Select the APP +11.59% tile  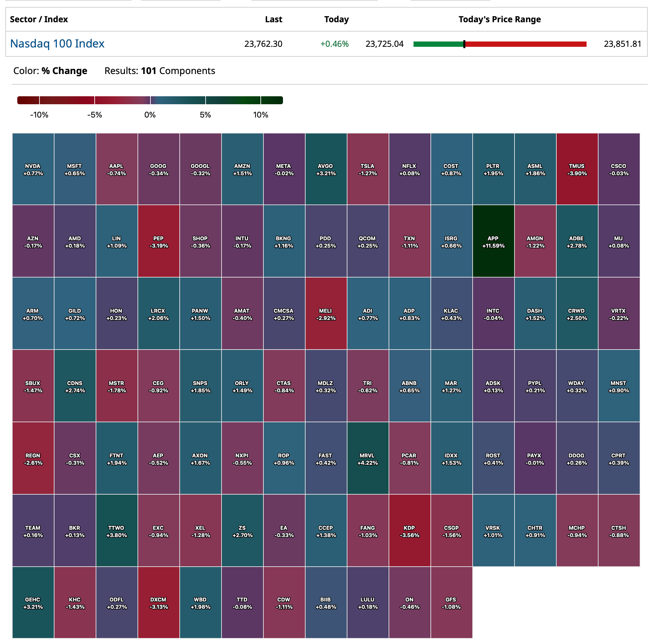(493, 242)
